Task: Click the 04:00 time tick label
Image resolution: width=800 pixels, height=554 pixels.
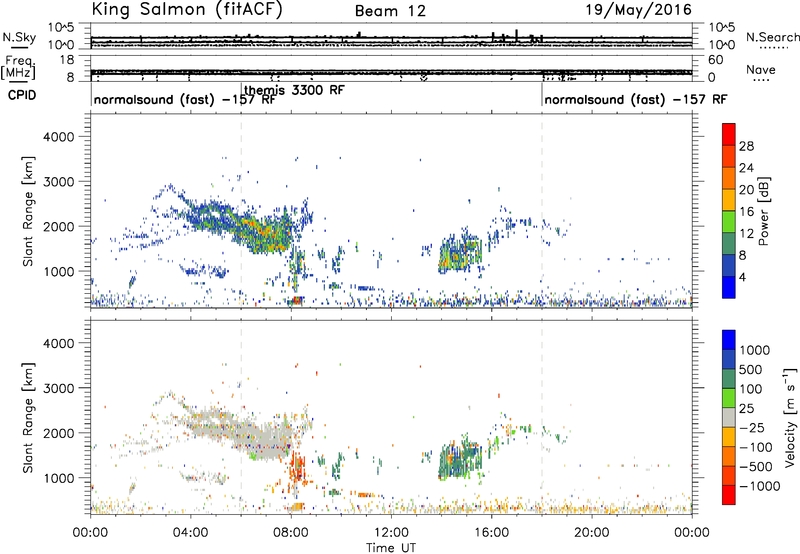Action: [x=190, y=533]
